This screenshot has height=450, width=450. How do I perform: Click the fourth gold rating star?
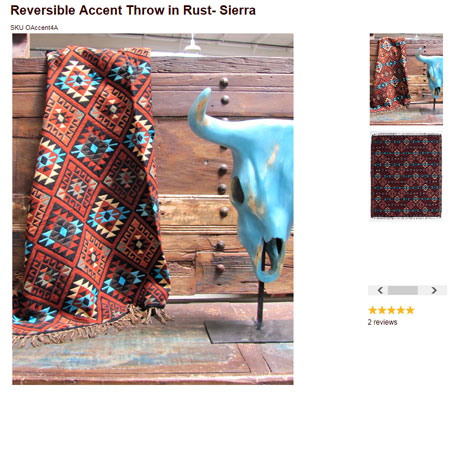click(401, 310)
